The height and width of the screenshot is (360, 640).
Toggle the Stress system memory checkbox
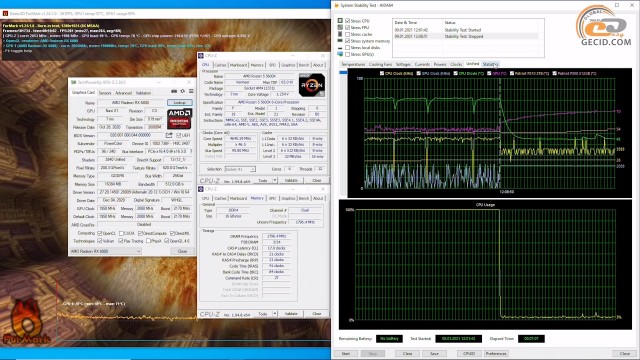coord(347,41)
